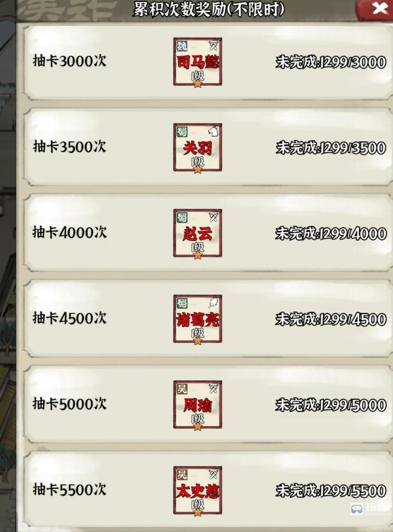
Task: Open the 诸葛亮 hero card reward
Action: pyautogui.click(x=198, y=319)
